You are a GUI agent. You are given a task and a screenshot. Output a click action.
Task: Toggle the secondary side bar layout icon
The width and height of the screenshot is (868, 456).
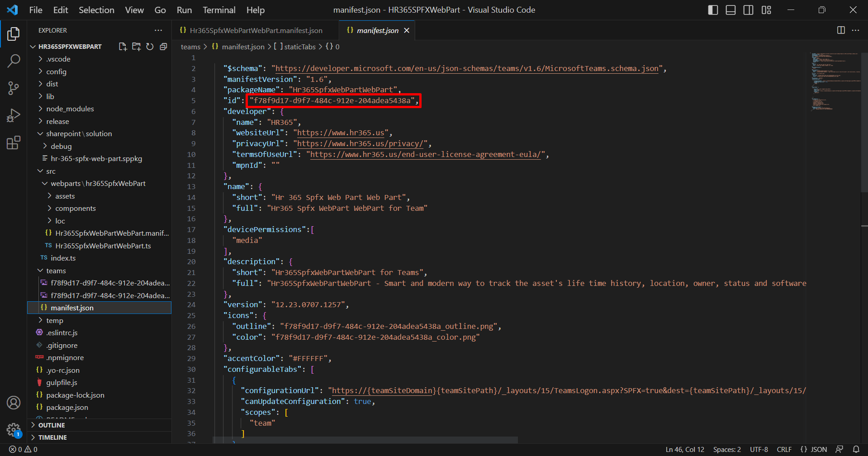tap(748, 10)
